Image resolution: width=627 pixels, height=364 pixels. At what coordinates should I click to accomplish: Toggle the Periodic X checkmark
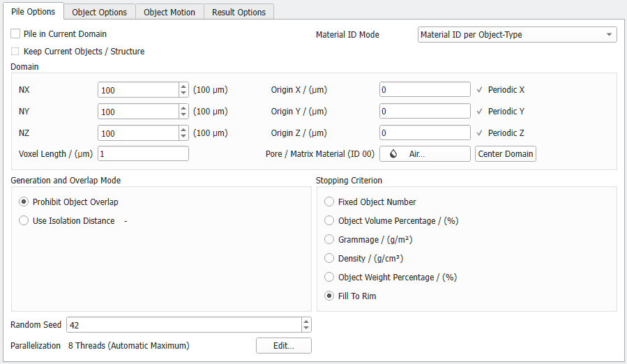(x=479, y=89)
